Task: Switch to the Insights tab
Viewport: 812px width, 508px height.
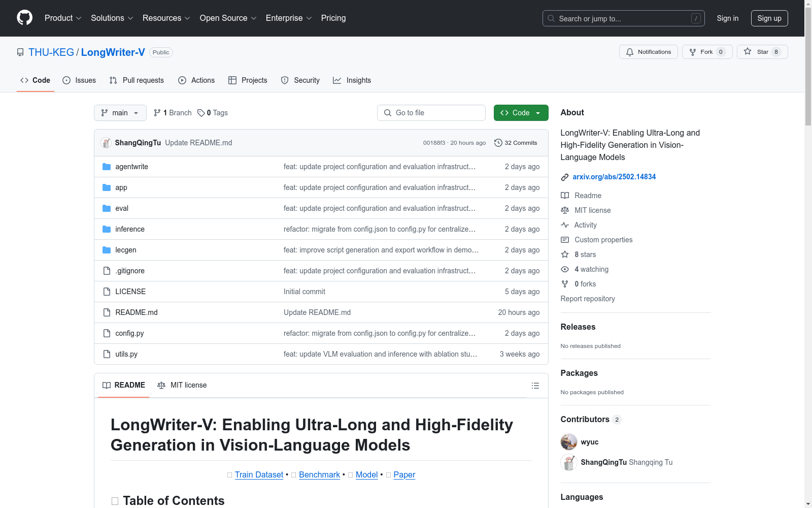Action: coord(352,80)
